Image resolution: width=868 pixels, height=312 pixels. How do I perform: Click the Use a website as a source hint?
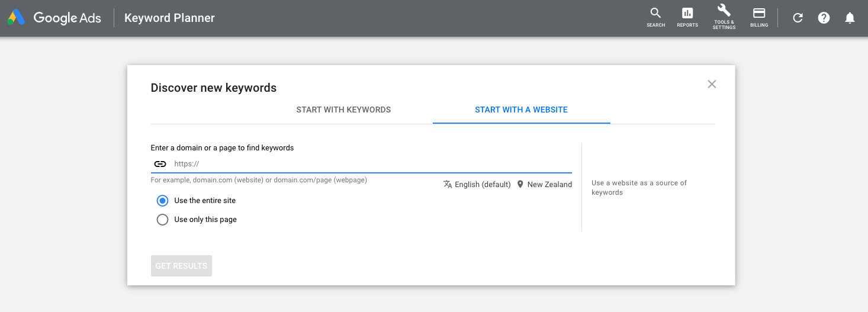pyautogui.click(x=639, y=188)
